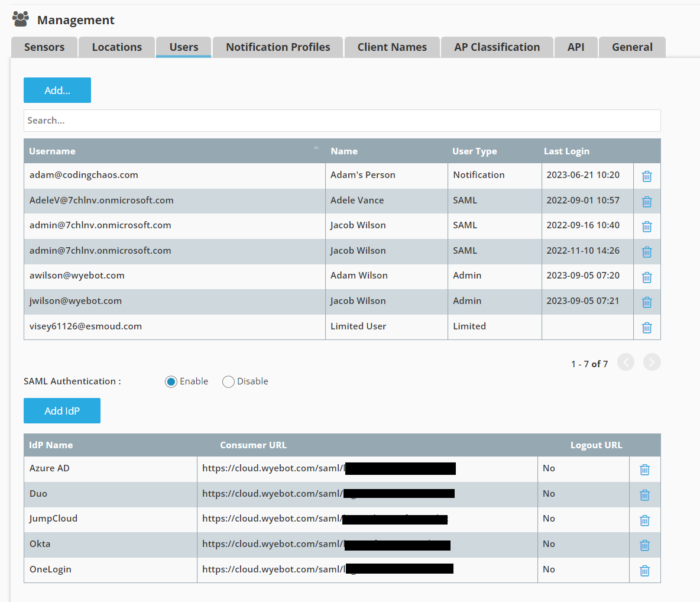Click trash icon for 2022-11-10 14:26 login row

(646, 252)
